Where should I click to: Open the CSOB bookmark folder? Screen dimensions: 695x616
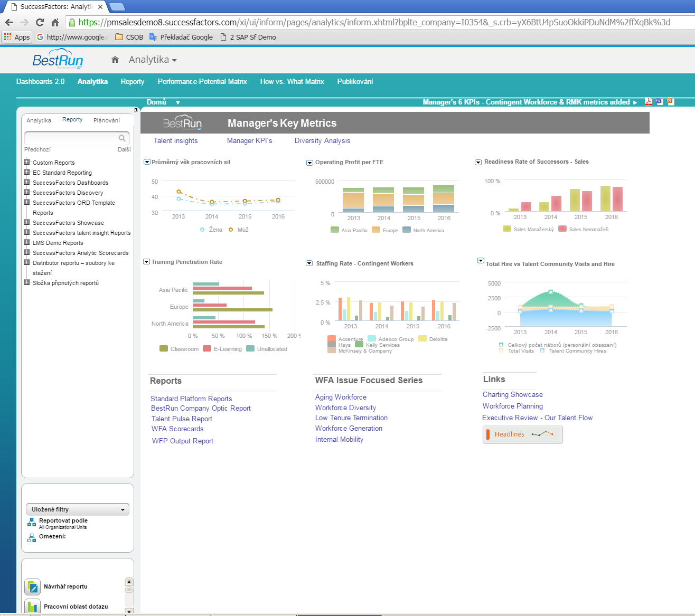(129, 37)
